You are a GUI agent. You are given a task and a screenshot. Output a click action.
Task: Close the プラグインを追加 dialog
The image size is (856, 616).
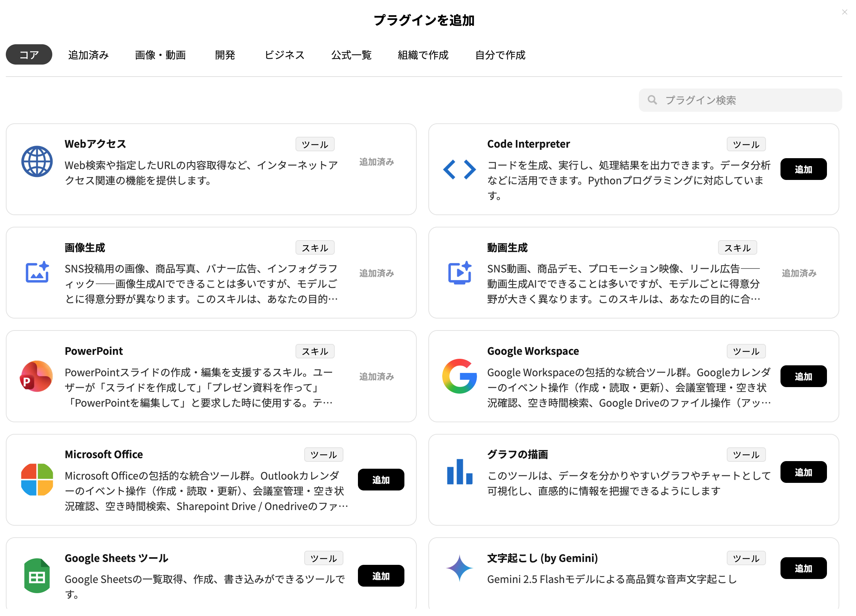[844, 12]
